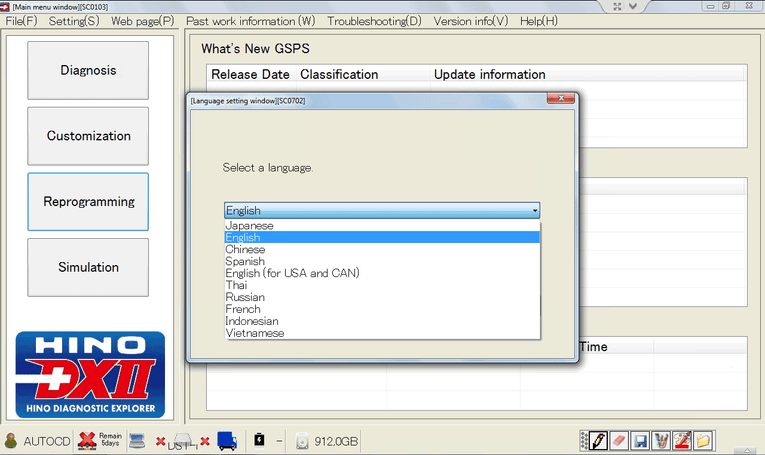Viewport: 765px width, 455px height.
Task: Click the floppy disk save icon
Action: 639,441
